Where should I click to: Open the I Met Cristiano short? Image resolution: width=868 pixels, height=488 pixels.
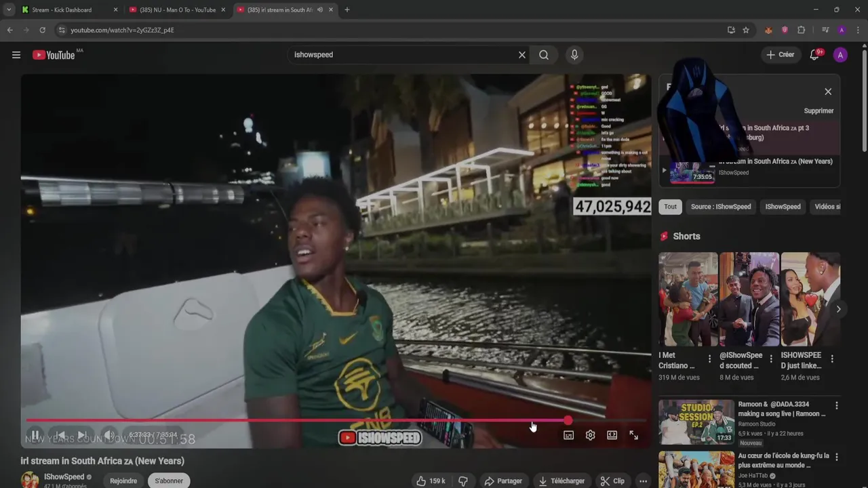688,300
